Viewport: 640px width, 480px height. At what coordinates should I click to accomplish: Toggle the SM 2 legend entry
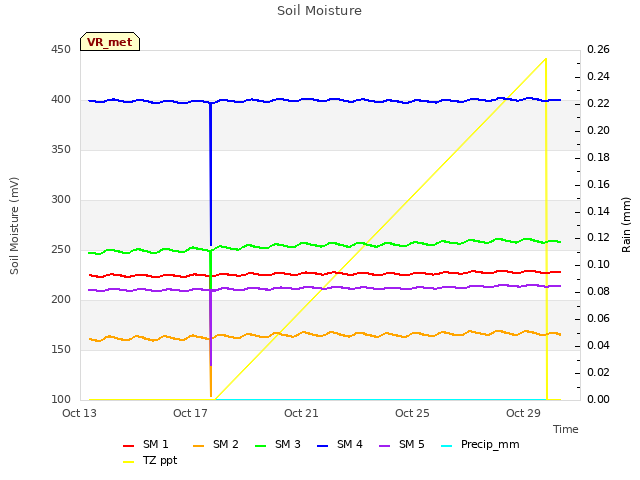coord(216,444)
